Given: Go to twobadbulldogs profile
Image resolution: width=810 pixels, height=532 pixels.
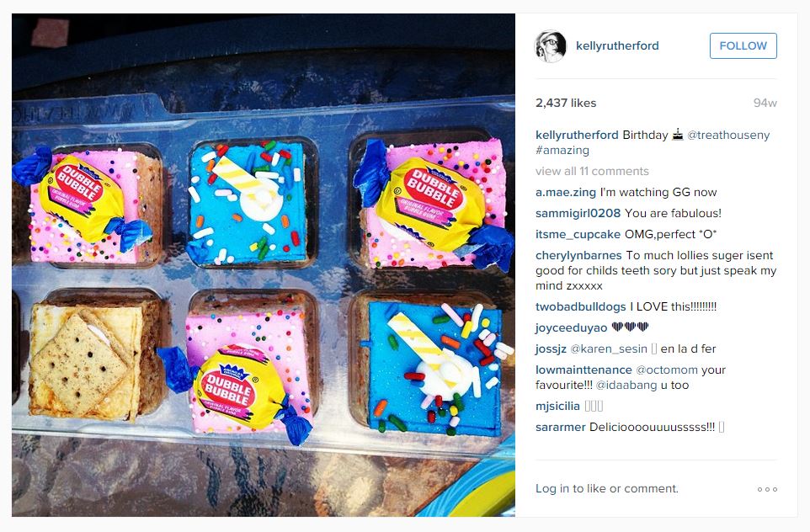Looking at the screenshot, I should [581, 306].
